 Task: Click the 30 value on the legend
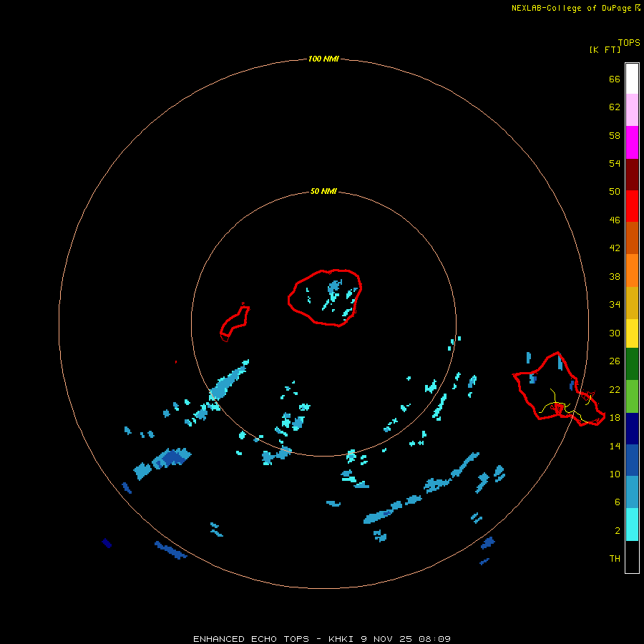[615, 333]
